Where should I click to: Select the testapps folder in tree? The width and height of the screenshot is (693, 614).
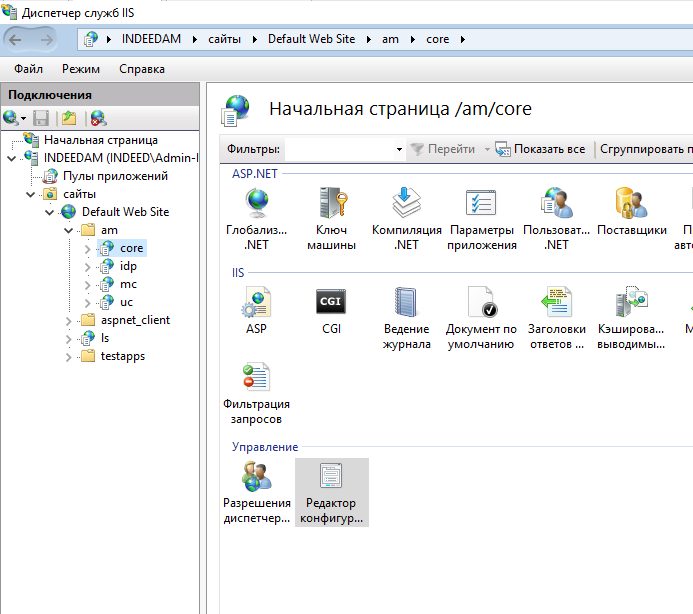tap(122, 357)
